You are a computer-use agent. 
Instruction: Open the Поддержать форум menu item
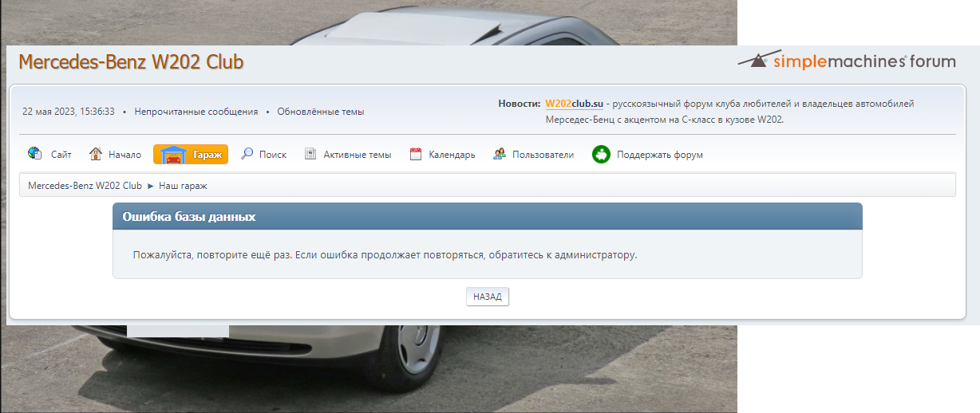click(x=660, y=155)
